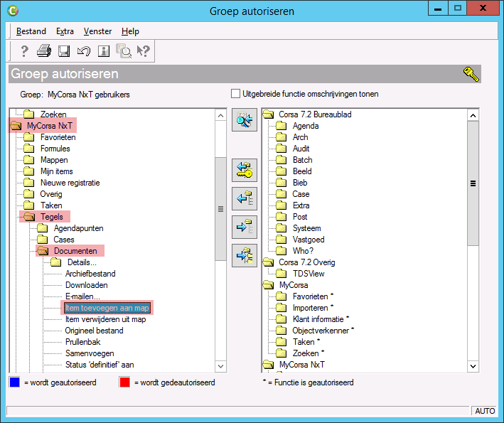Select Prullenbak function

pos(83,342)
